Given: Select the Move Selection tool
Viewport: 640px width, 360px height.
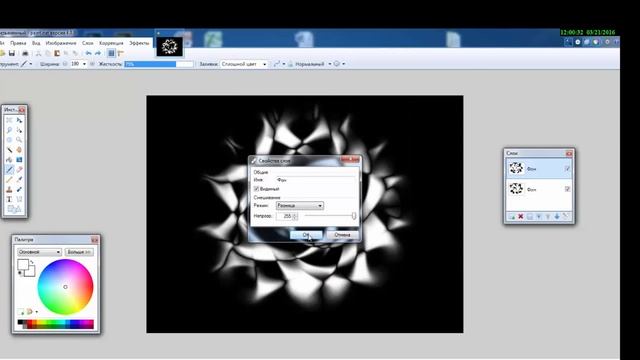Looking at the screenshot, I should (19, 130).
